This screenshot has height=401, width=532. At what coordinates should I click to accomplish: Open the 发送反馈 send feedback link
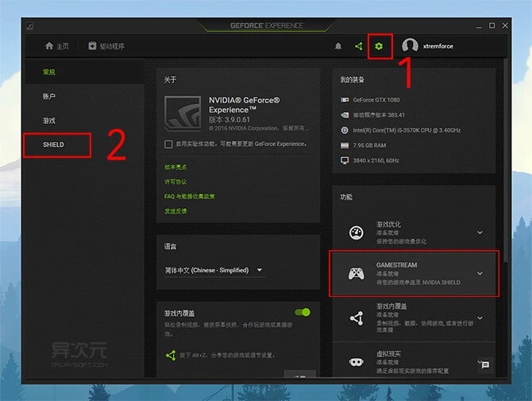[175, 211]
